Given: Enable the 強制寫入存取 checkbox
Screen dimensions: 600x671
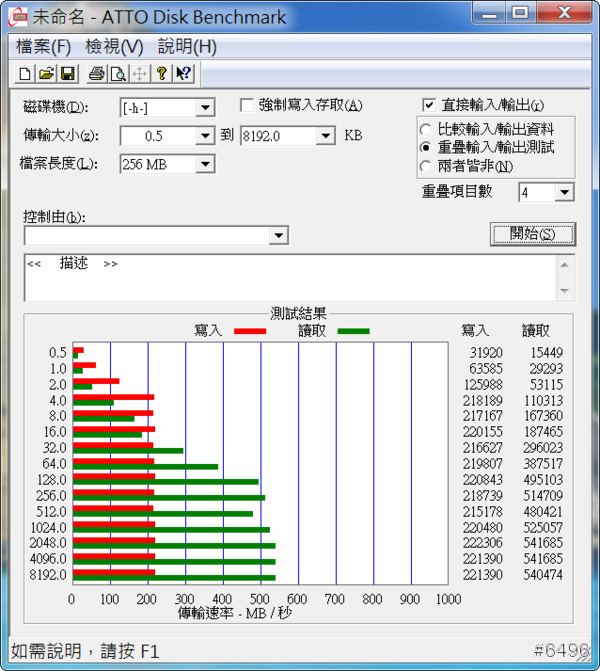Looking at the screenshot, I should pos(247,105).
